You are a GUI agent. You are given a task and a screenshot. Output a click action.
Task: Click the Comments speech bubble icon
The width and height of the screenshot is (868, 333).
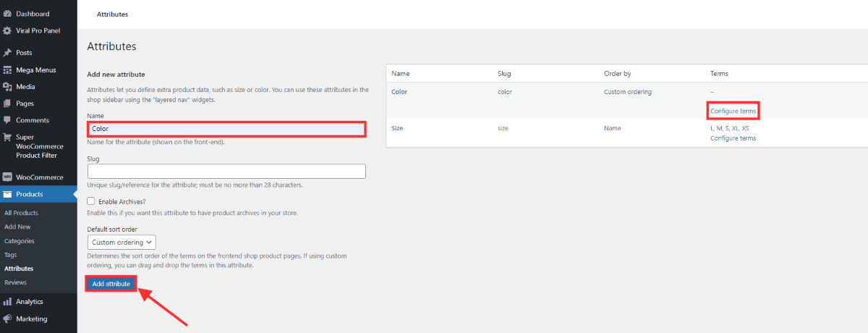pyautogui.click(x=7, y=120)
